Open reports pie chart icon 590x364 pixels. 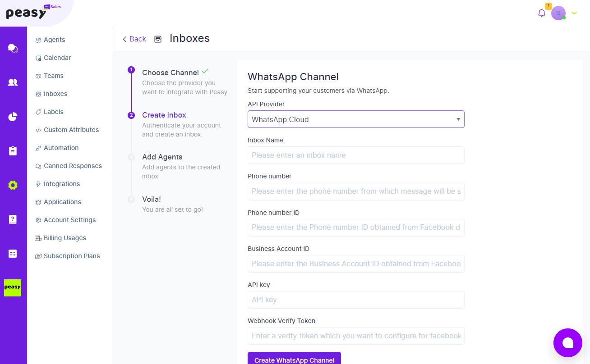[13, 117]
